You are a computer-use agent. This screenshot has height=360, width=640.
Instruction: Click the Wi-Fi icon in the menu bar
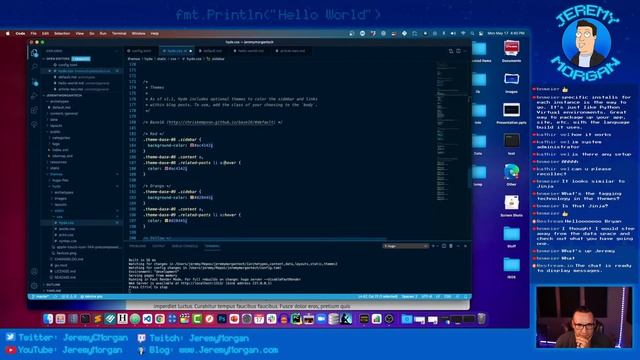tap(463, 33)
